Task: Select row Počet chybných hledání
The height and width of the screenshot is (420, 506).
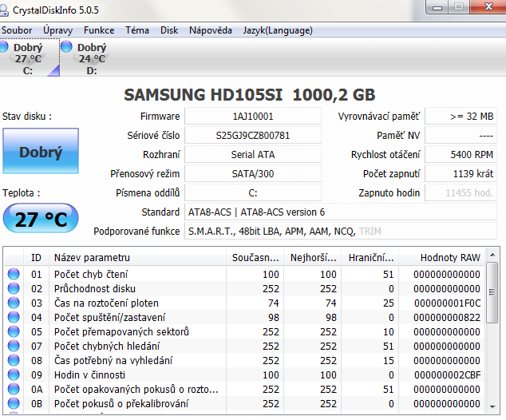Action: [244, 346]
